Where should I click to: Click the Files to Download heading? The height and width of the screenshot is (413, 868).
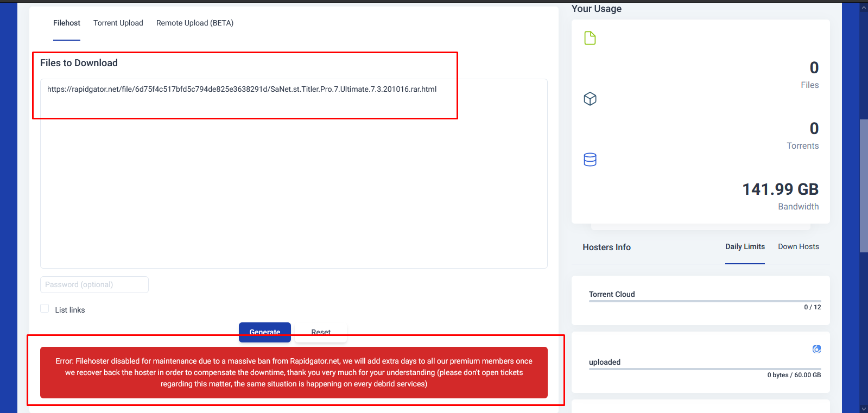click(x=79, y=63)
